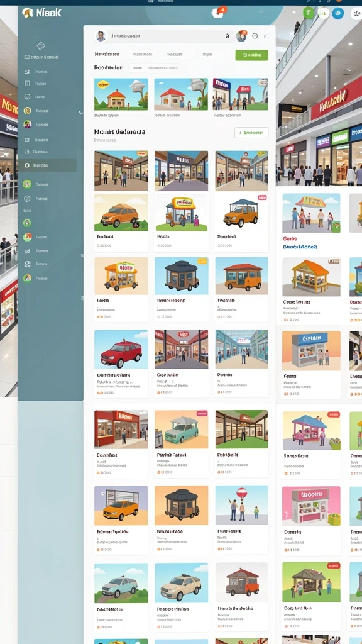This screenshot has height=644, width=362.
Task: Open the hot air balloon card thumbnail
Action: click(242, 505)
